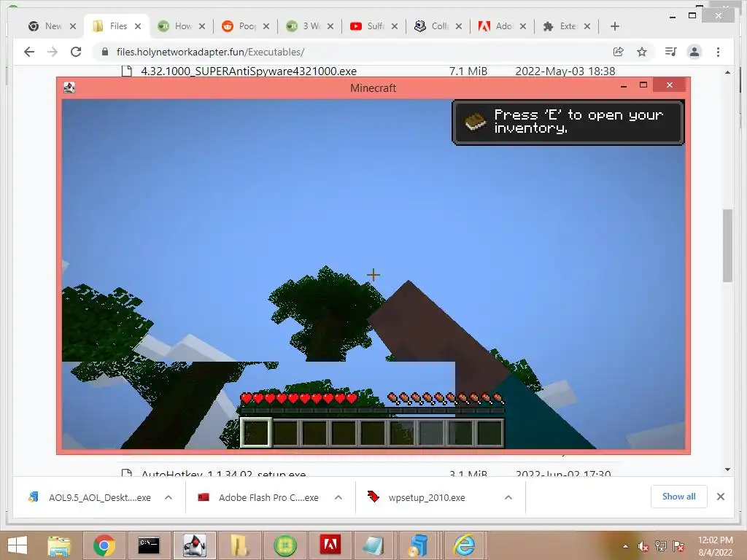Switch to Java Minecraft taskbar icon
This screenshot has height=560, width=747.
194,545
